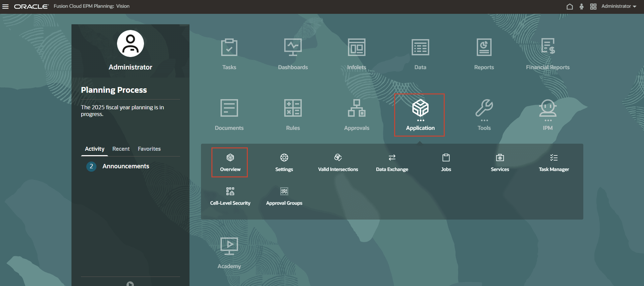Collapse the Application cluster
Image resolution: width=644 pixels, height=286 pixels.
(x=420, y=115)
